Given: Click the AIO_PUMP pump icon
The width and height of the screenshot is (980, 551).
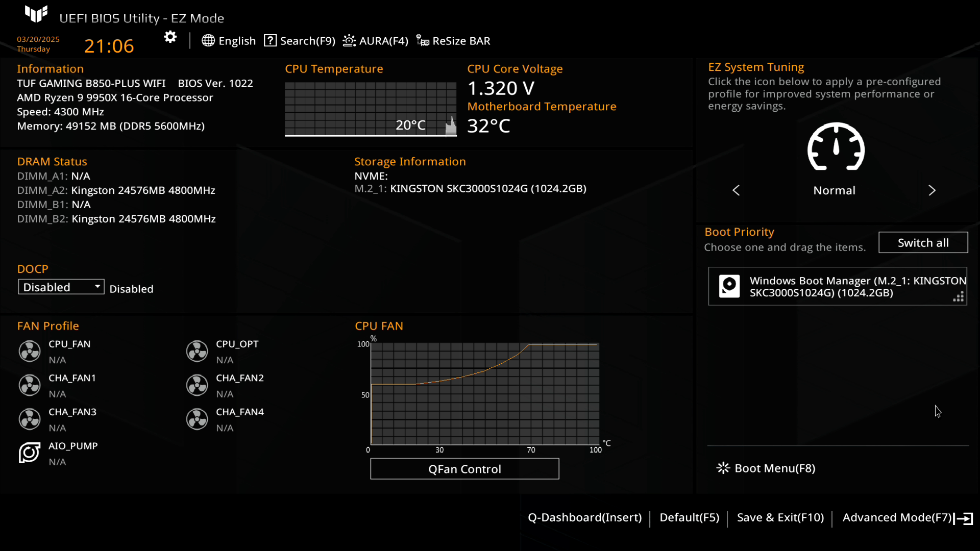Looking at the screenshot, I should (30, 453).
